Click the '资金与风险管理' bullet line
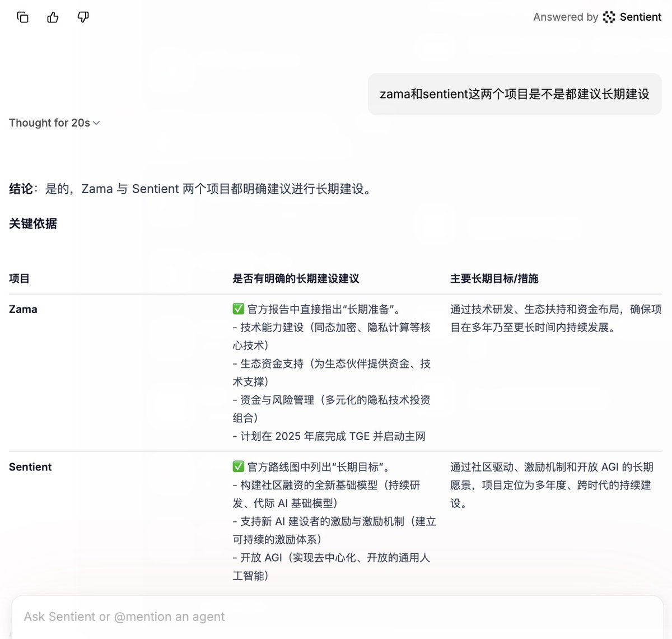The image size is (672, 639). pos(332,409)
